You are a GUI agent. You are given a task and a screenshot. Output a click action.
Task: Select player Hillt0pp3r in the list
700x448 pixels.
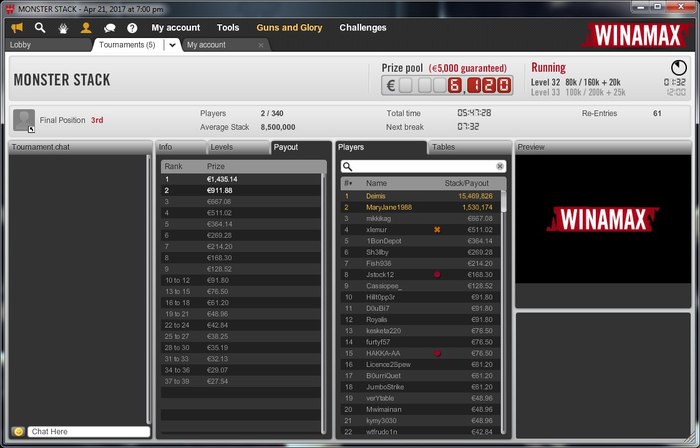click(421, 297)
